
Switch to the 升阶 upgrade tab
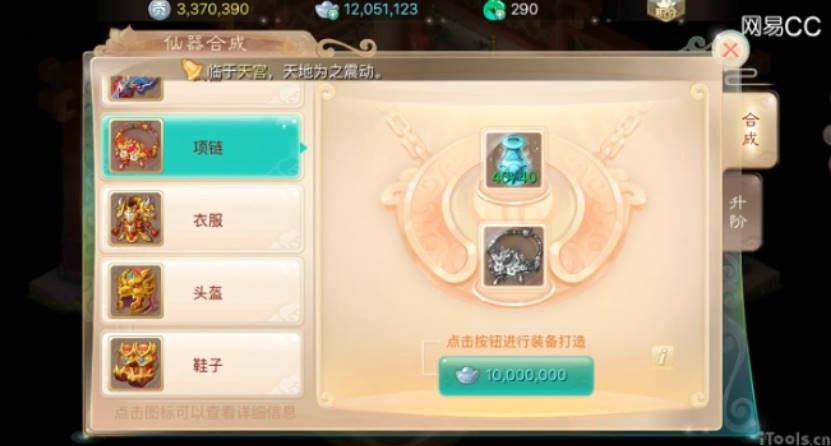tap(739, 211)
